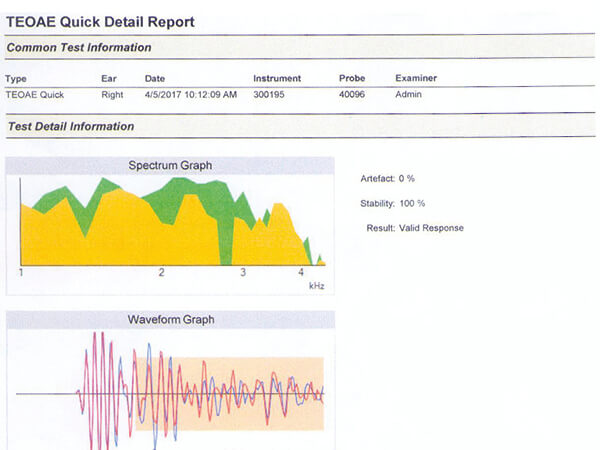The image size is (600, 450).
Task: Select the Test Detail Information section header
Action: click(70, 126)
